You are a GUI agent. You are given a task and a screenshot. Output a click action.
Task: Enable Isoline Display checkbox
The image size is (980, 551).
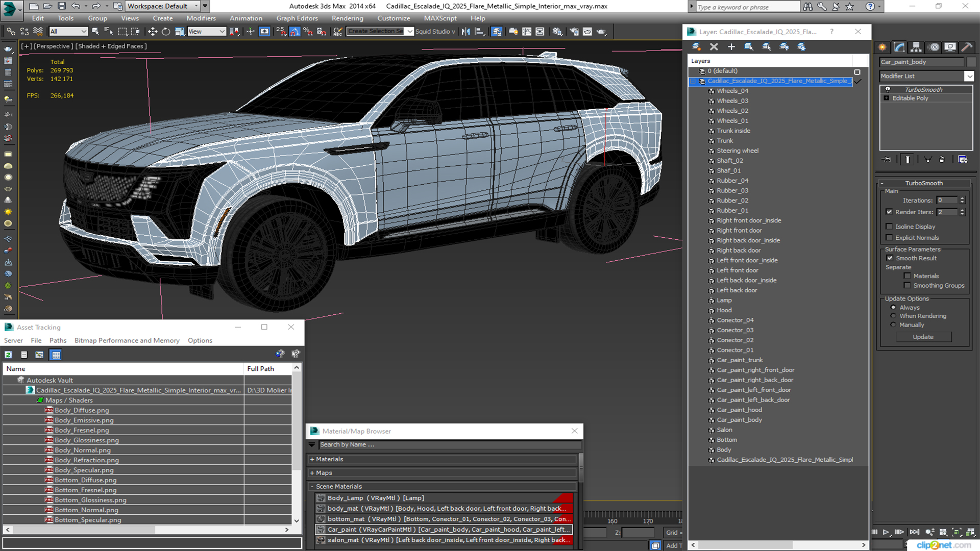(891, 226)
